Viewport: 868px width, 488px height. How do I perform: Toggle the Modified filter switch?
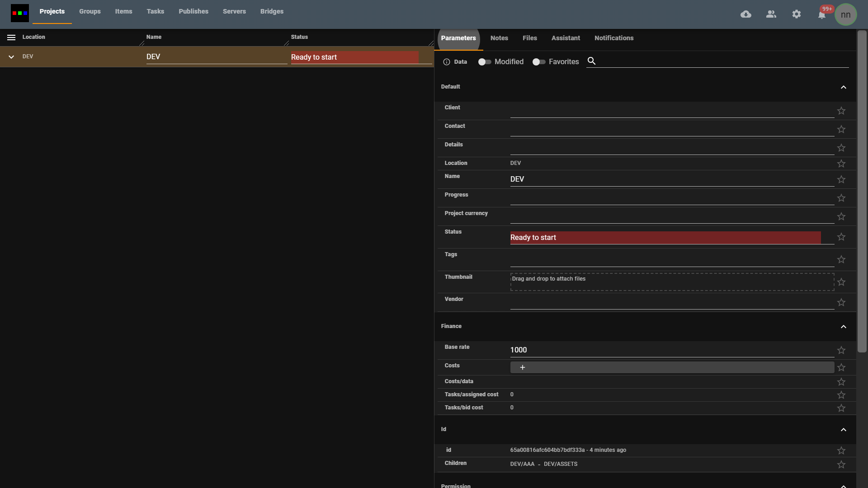pos(485,62)
